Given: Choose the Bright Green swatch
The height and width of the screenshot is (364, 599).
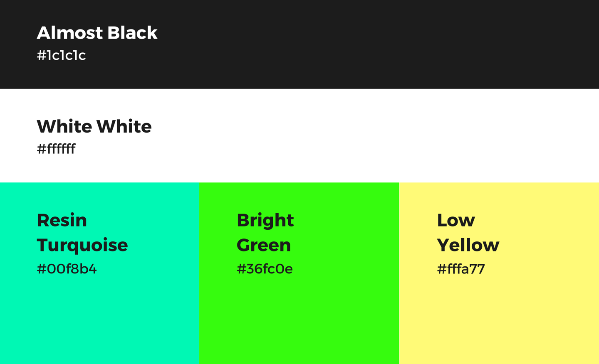Looking at the screenshot, I should (x=299, y=273).
